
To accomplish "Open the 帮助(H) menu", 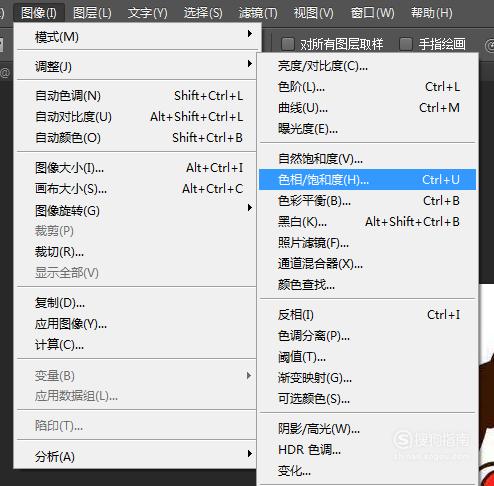I will (x=432, y=13).
